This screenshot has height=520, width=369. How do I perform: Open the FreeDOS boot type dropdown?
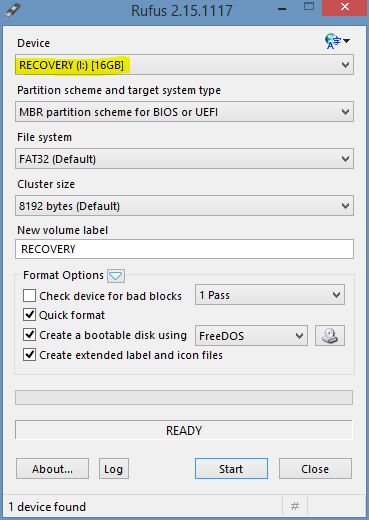tap(251, 336)
